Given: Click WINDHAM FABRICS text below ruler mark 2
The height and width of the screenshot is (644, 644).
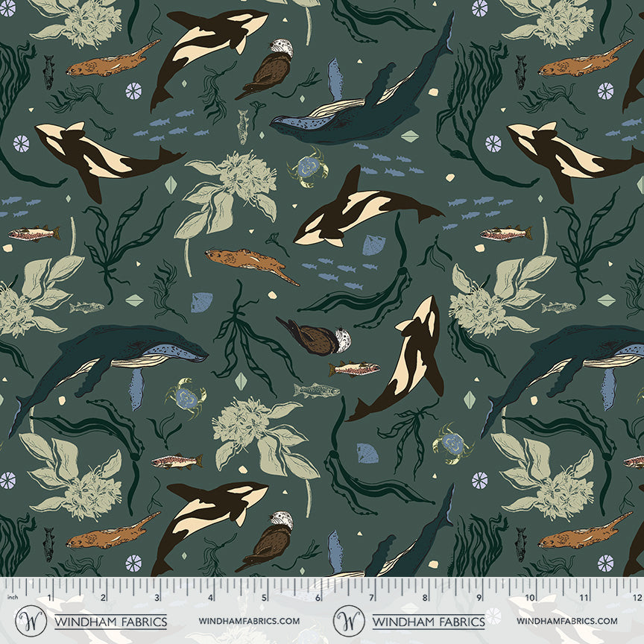Looking at the screenshot, I should click(x=111, y=622).
